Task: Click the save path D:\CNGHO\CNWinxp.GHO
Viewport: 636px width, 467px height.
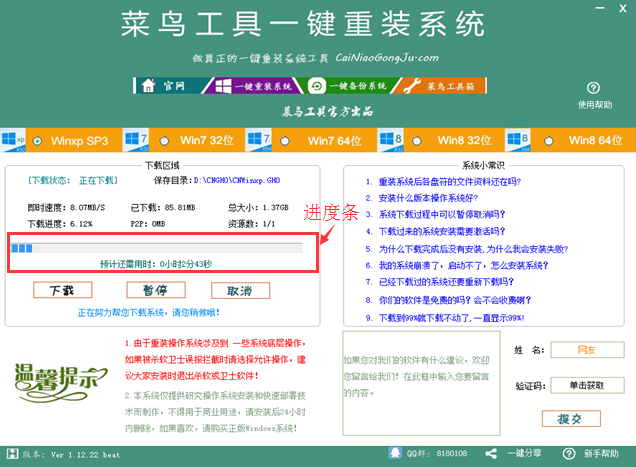Action: 236,180
